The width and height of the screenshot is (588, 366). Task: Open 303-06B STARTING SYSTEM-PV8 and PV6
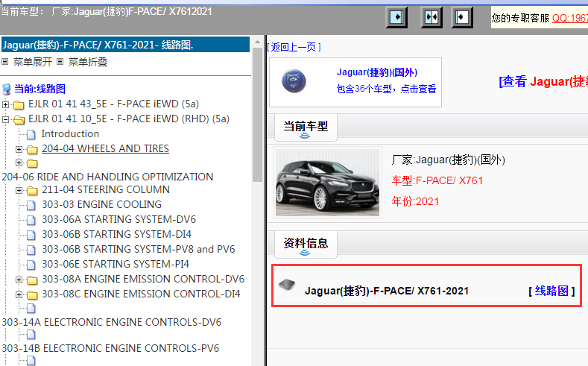tap(139, 250)
